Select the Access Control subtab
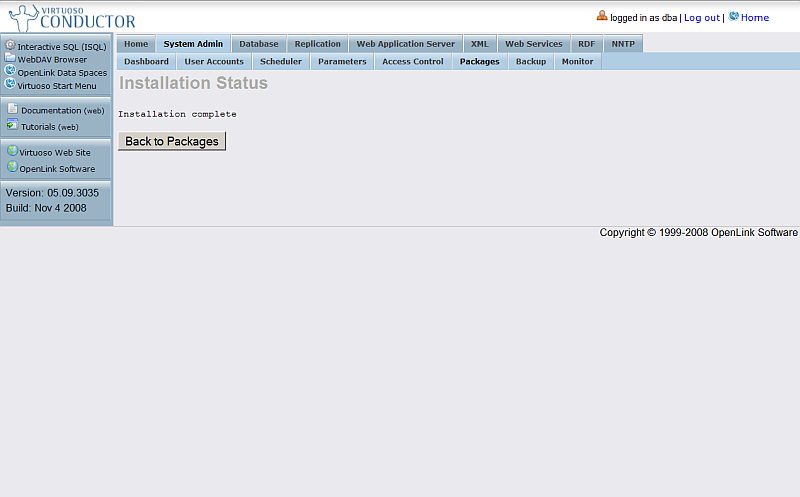The height and width of the screenshot is (497, 800). tap(412, 62)
